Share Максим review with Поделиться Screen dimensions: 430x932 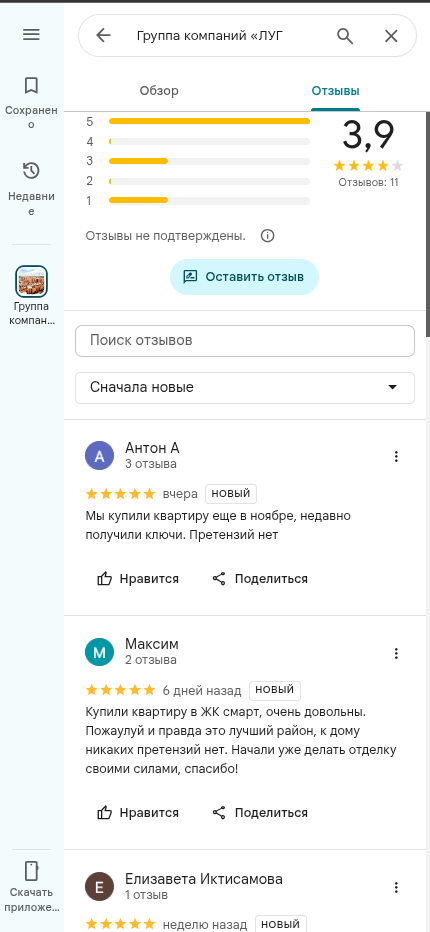click(260, 812)
